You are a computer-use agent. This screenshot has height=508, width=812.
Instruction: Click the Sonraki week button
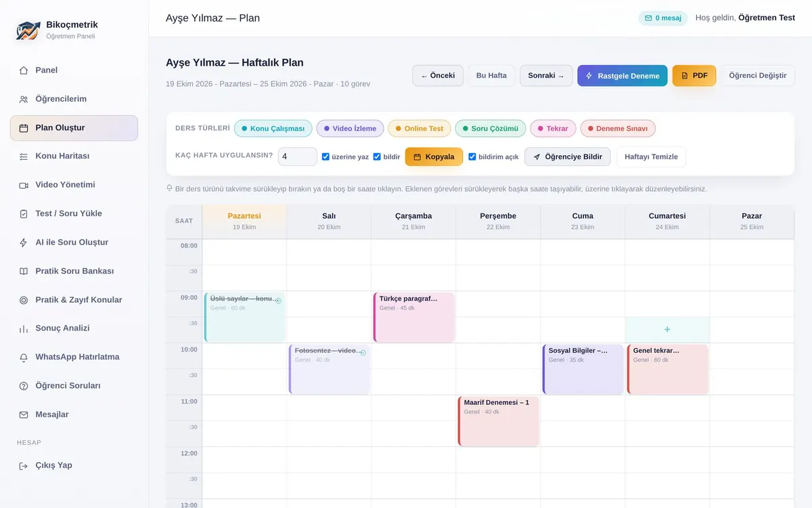tap(546, 76)
